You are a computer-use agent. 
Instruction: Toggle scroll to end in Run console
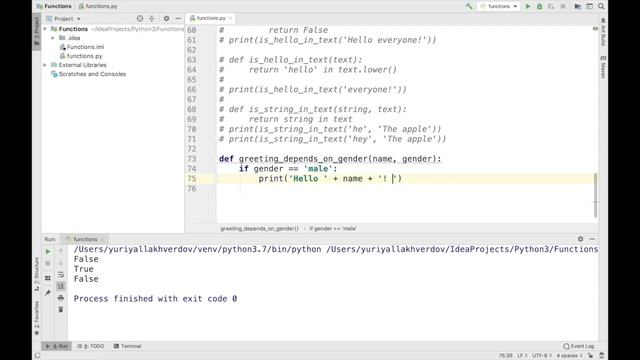(x=61, y=286)
